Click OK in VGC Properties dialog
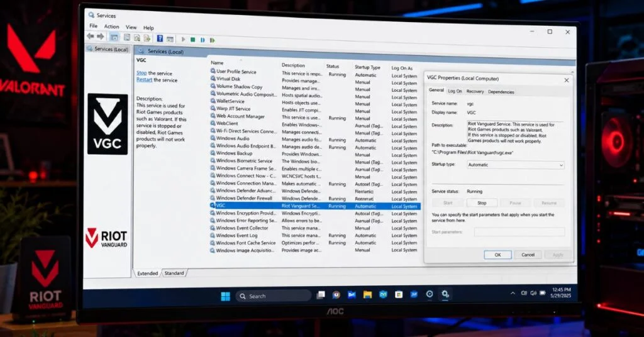 point(498,255)
